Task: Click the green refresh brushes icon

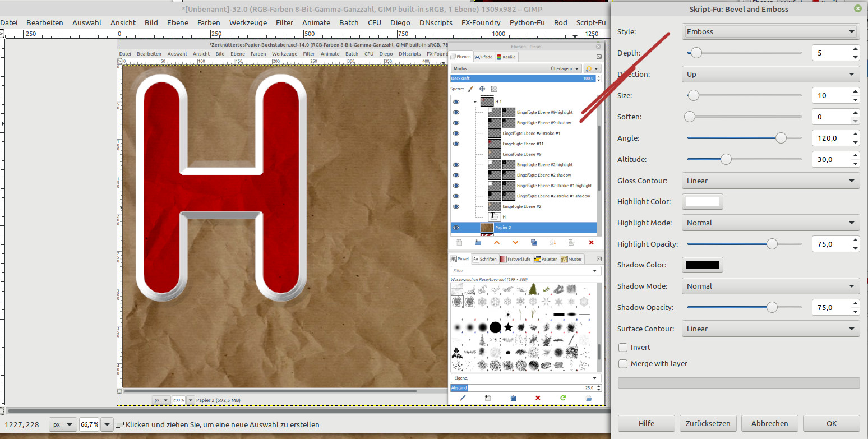Action: click(x=563, y=398)
